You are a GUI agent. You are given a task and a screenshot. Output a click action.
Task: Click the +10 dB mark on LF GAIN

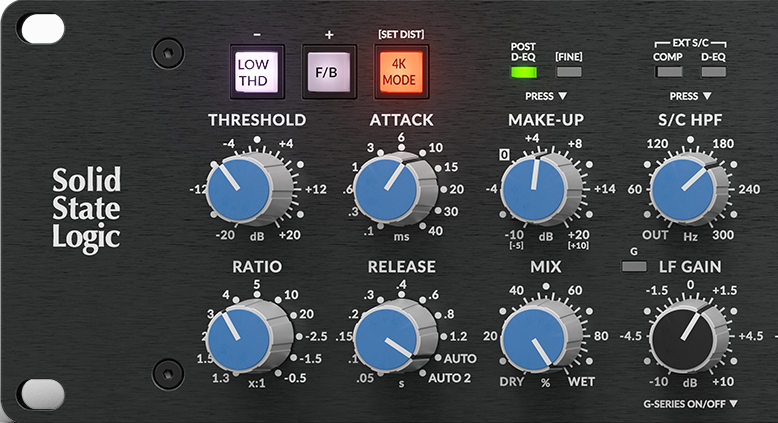point(723,382)
